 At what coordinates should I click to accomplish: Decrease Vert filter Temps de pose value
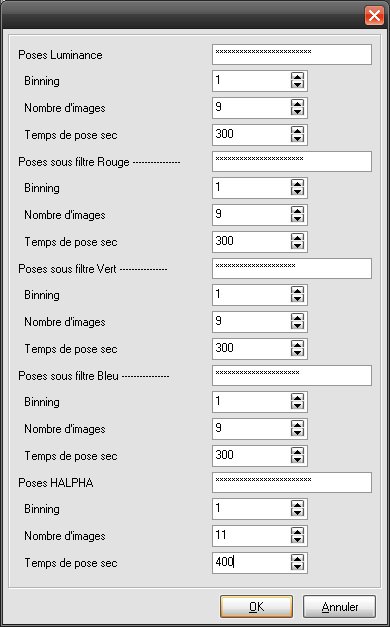(297, 352)
